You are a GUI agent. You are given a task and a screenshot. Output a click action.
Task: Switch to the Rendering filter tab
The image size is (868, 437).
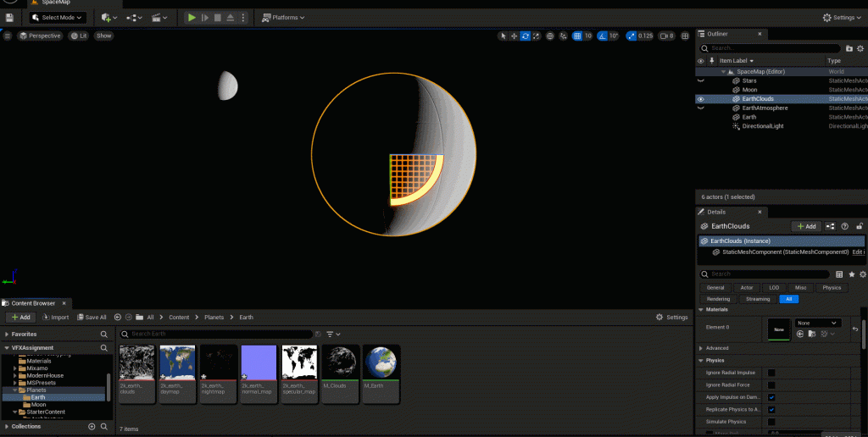pyautogui.click(x=718, y=299)
